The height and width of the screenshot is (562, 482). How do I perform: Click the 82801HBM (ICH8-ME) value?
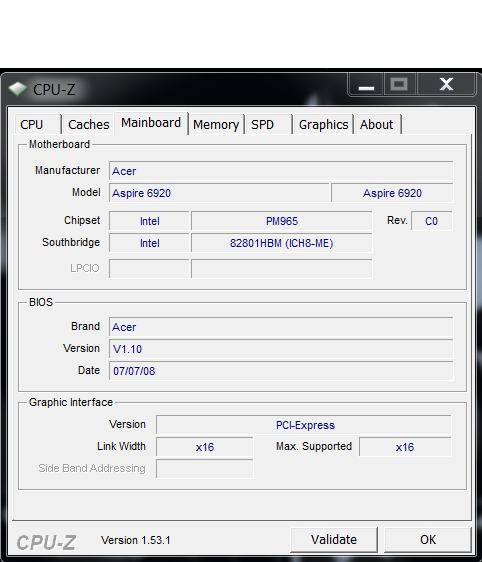tap(282, 243)
